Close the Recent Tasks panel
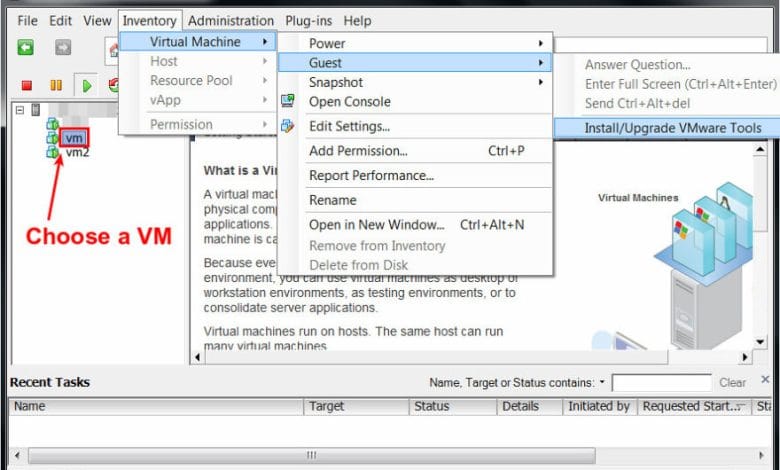The image size is (780, 470). coord(766,379)
